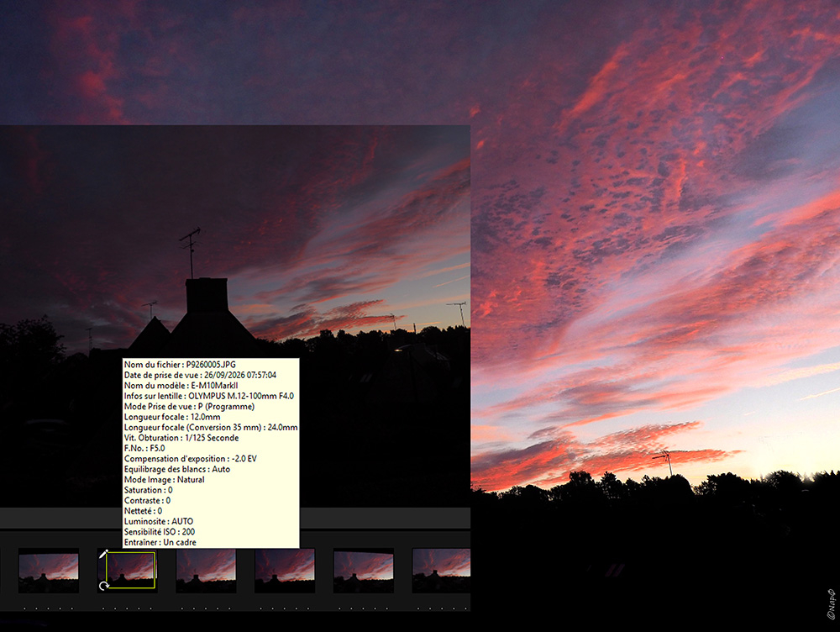The image size is (840, 632).
Task: Click the 'Mode Image : Natural' line
Action: coord(165,480)
